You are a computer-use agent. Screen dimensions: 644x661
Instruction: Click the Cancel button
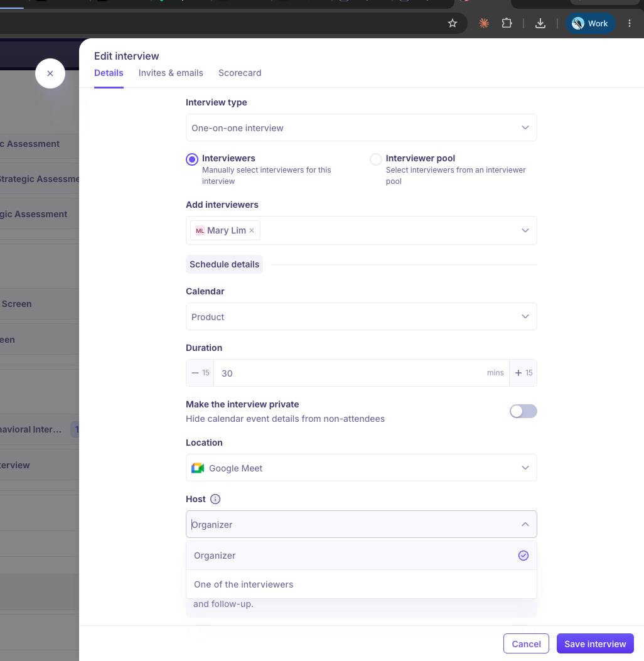click(526, 643)
